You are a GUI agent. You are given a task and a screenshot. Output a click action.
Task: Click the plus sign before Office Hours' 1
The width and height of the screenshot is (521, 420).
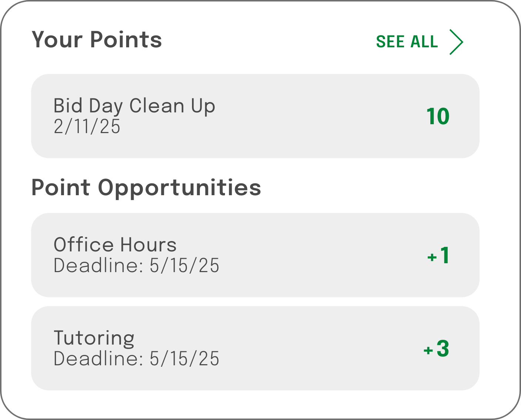coord(432,257)
